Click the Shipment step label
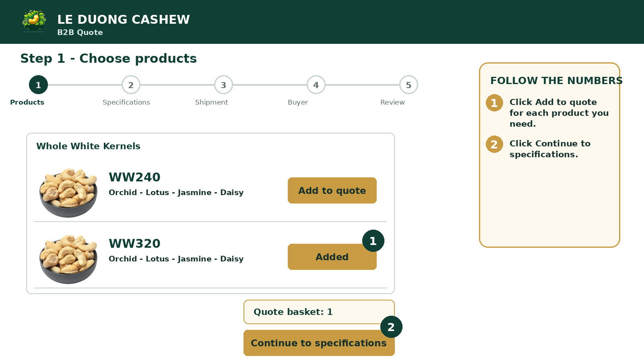 212,102
